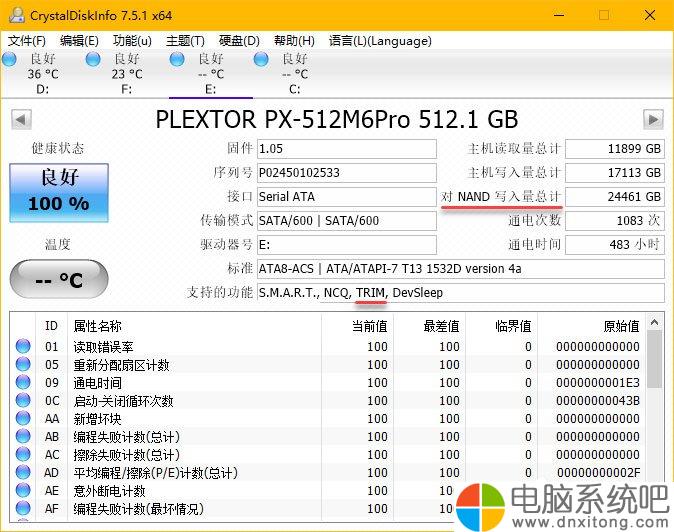Image resolution: width=674 pixels, height=532 pixels.
Task: Click host reads total value 11899 GB
Action: tap(615, 149)
